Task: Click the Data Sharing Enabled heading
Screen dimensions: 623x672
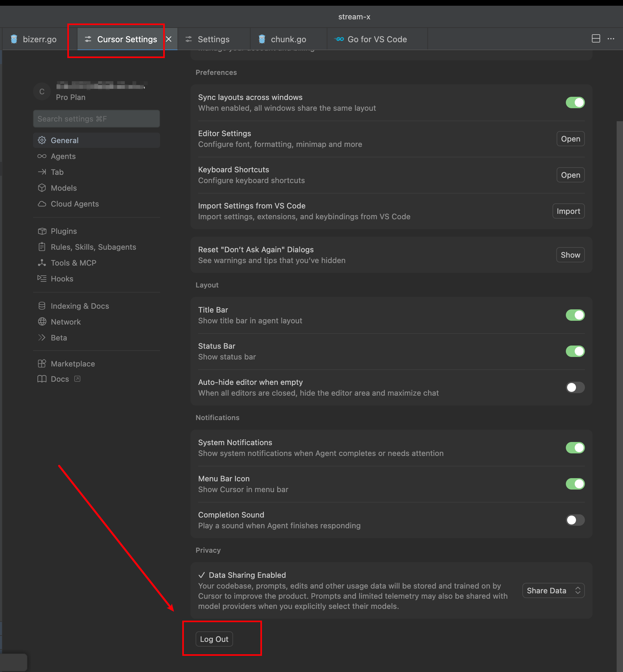Action: 247,575
